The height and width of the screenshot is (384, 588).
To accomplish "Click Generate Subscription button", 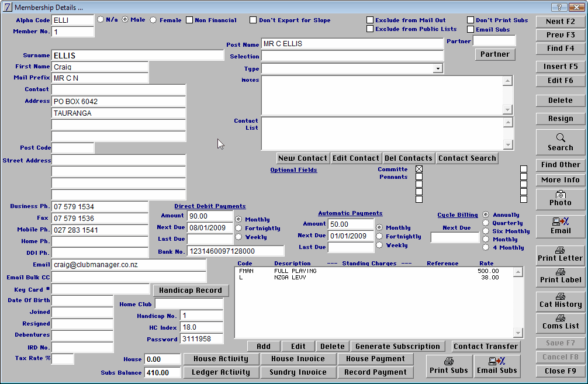I will point(397,347).
